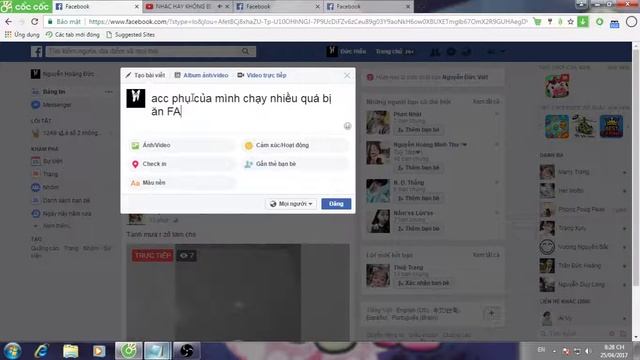Open Suggested Sites bookmark
The height and width of the screenshot is (360, 640).
(131, 35)
